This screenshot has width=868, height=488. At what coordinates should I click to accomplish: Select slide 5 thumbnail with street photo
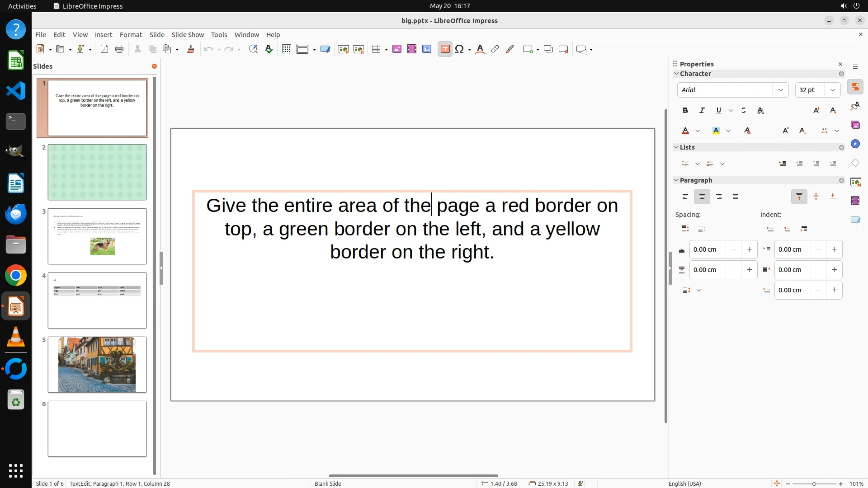(97, 364)
